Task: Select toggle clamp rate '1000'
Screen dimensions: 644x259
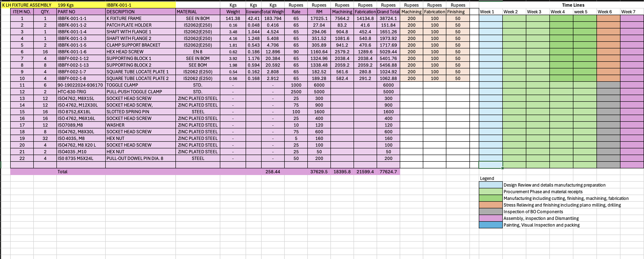Action: (296, 85)
